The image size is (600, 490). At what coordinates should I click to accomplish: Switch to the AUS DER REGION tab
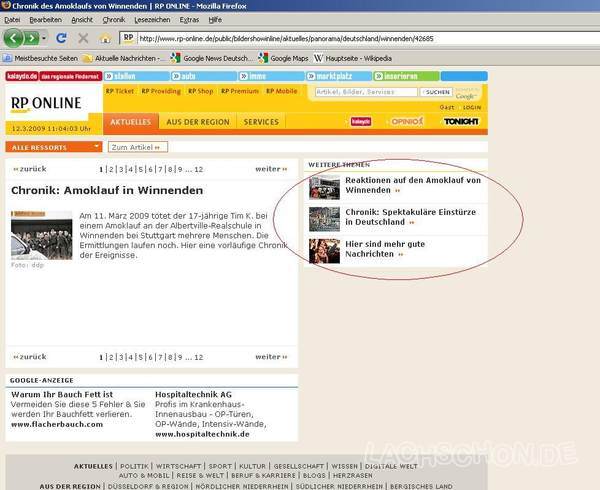pos(196,122)
